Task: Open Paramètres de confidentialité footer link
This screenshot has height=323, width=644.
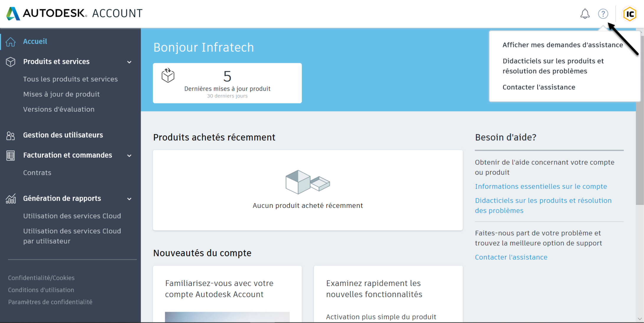Action: [50, 302]
